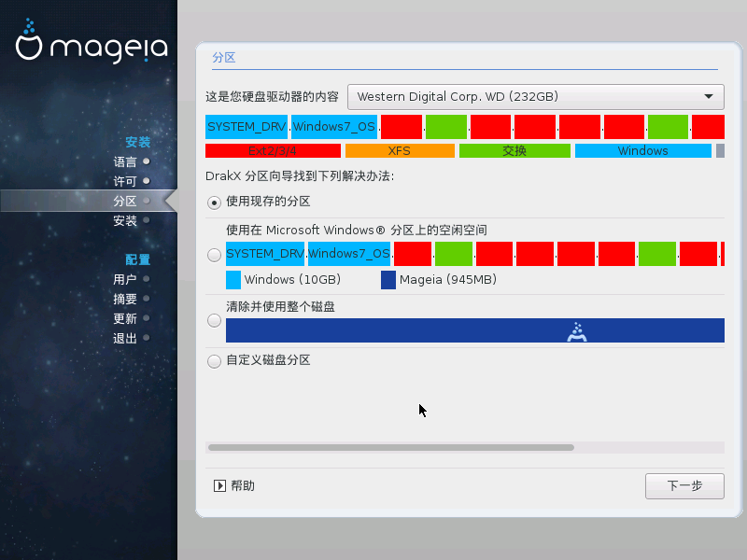The image size is (747, 560).
Task: Click the horizontal scrollbar at the bottom
Action: pyautogui.click(x=390, y=448)
